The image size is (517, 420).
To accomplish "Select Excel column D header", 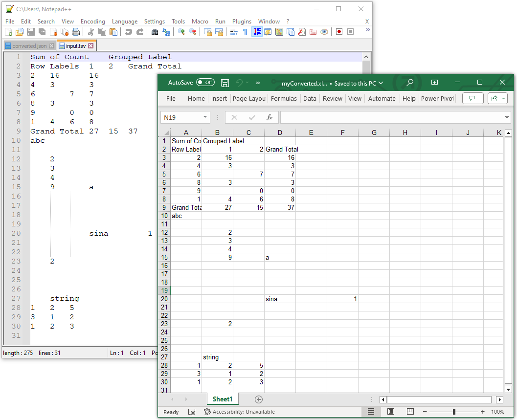I will pos(280,133).
